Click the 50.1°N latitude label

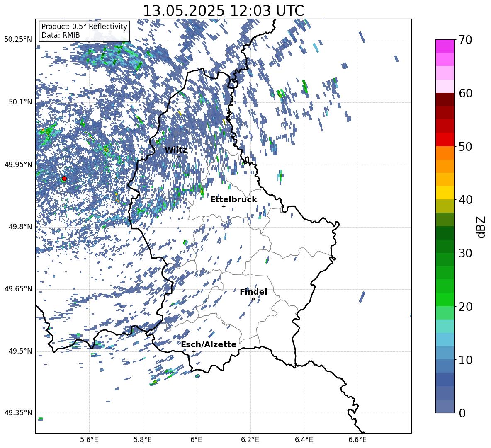pyautogui.click(x=21, y=102)
